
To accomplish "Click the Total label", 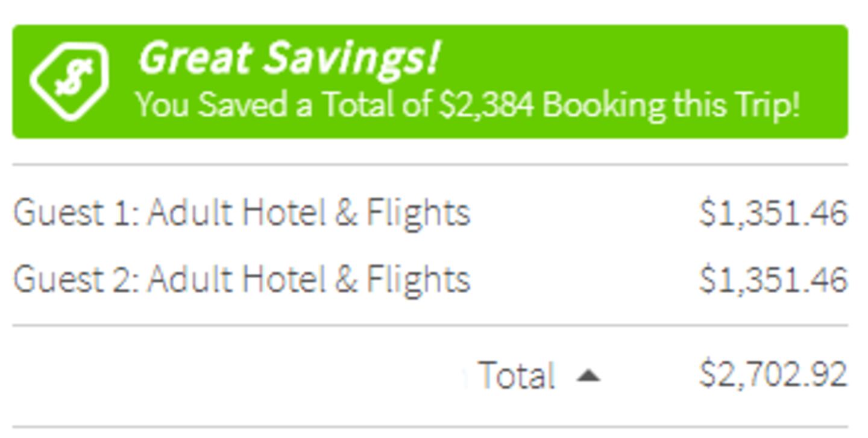I will [x=516, y=375].
